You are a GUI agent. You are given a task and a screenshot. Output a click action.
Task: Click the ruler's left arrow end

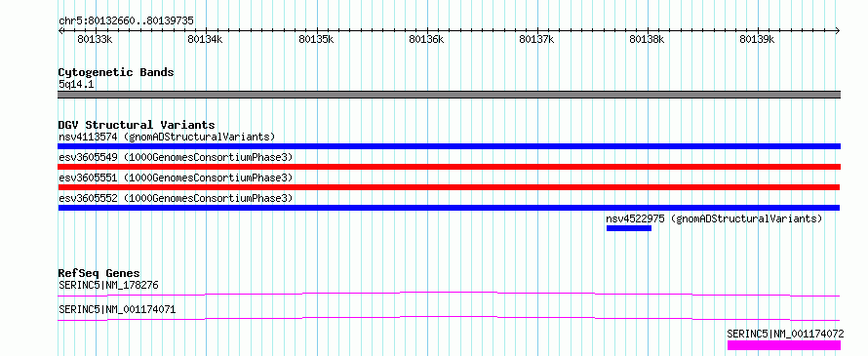[x=60, y=31]
